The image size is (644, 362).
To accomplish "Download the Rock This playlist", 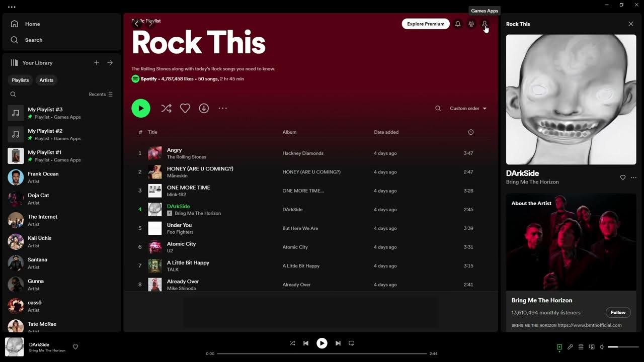I will coord(204,108).
